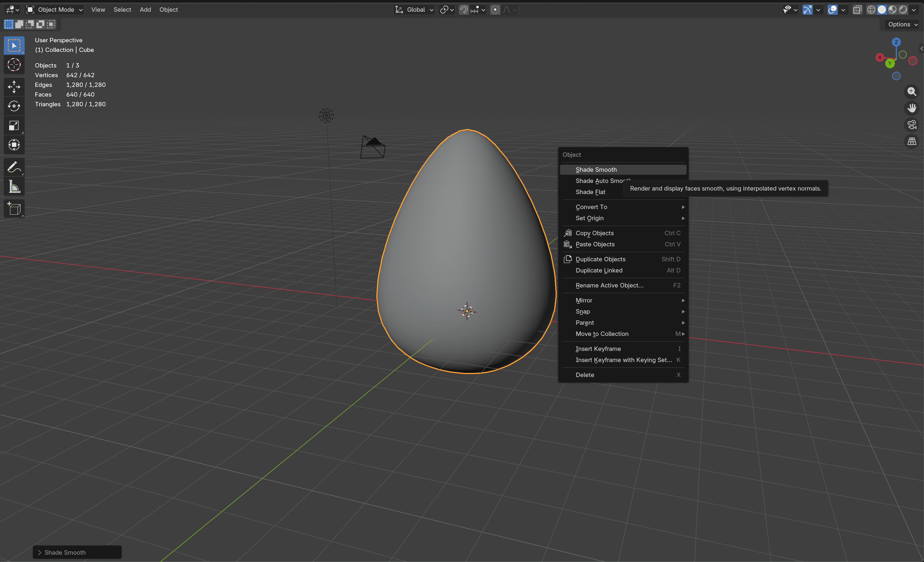Open the selectability and visibility dropdown
This screenshot has height=562, width=924.
(x=790, y=10)
